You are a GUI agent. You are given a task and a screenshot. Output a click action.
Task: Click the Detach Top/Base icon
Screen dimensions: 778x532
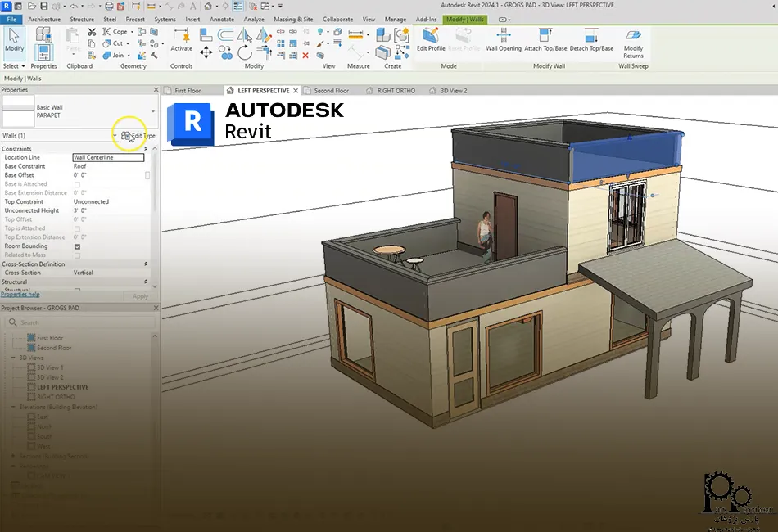click(591, 38)
